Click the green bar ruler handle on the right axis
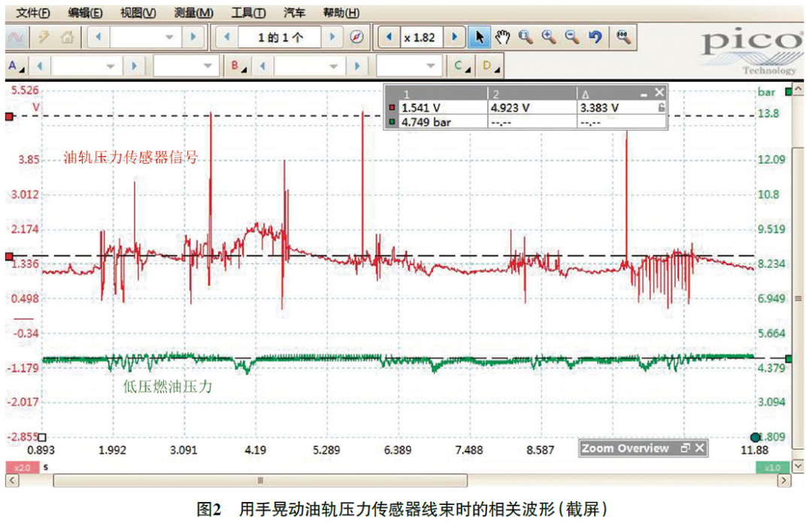 (789, 358)
